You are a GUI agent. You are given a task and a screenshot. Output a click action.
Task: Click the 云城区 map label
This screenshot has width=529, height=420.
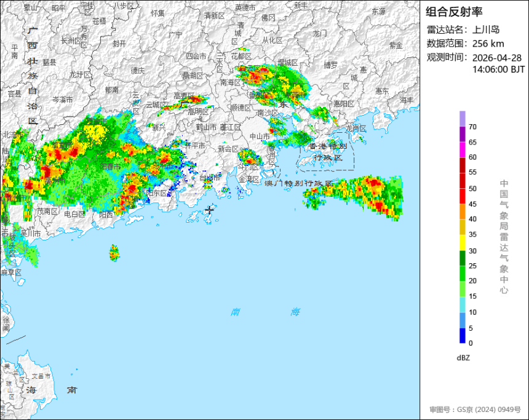(156, 105)
